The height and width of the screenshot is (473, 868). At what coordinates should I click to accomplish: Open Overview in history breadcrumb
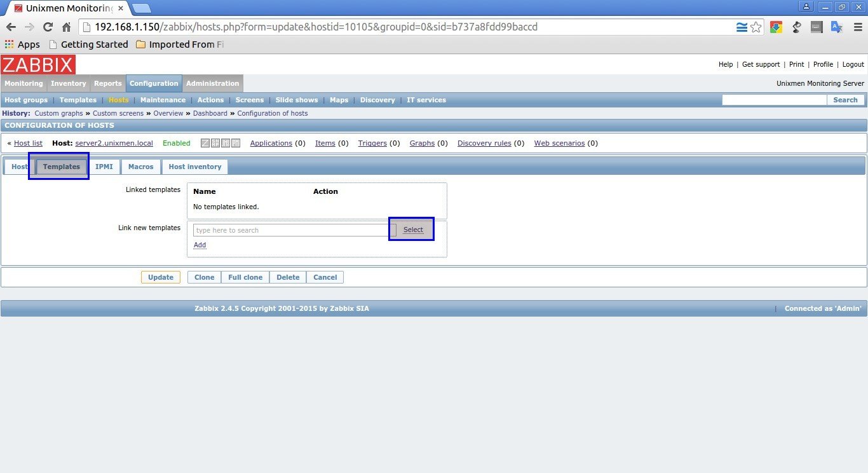pyautogui.click(x=168, y=113)
